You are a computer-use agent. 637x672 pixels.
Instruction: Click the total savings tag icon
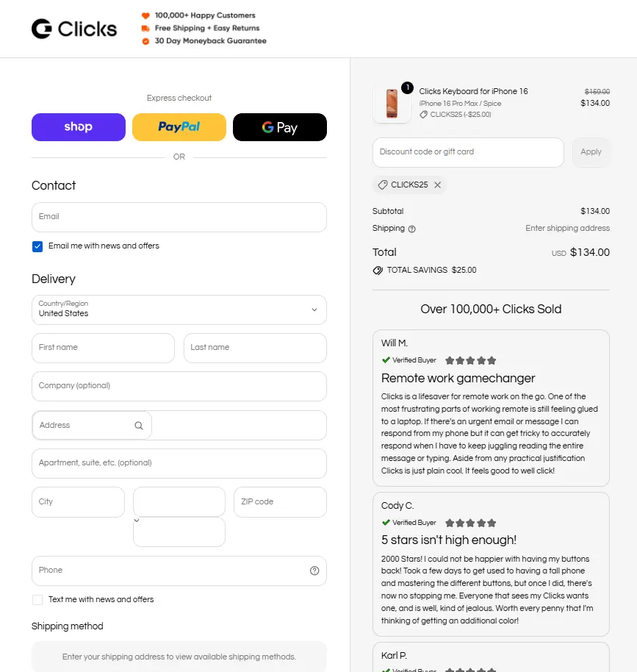(x=378, y=271)
